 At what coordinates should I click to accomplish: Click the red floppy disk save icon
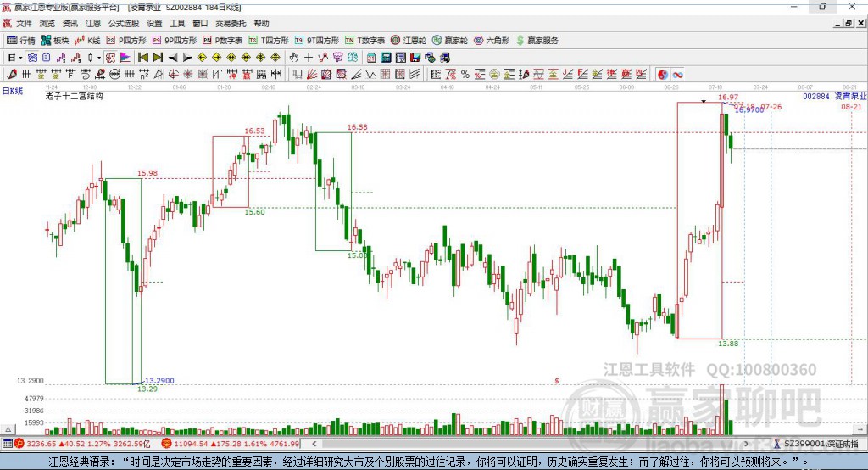(415, 58)
